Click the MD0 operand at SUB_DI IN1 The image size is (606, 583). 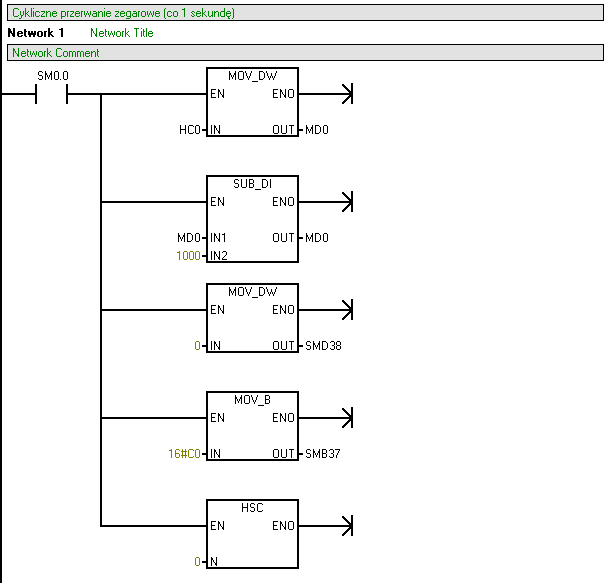coord(189,238)
